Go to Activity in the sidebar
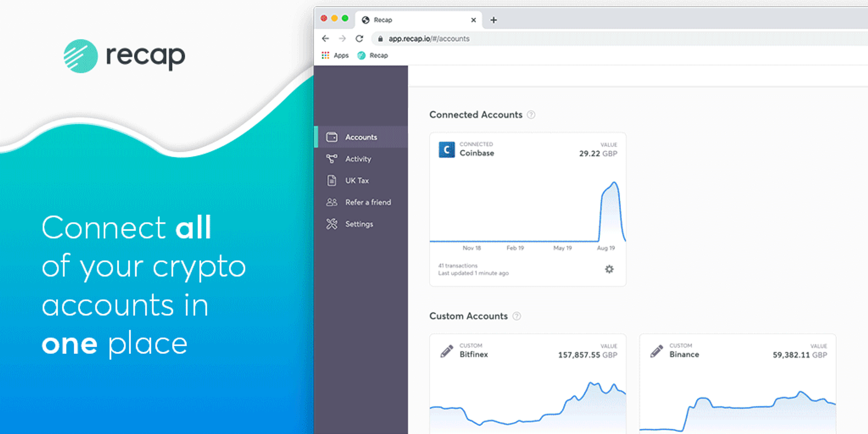 point(361,159)
